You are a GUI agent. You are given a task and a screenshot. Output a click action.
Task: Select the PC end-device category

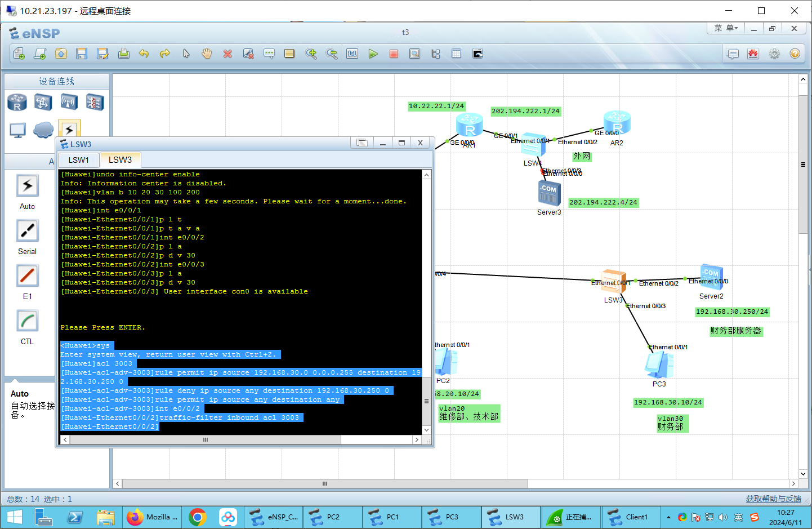17,130
